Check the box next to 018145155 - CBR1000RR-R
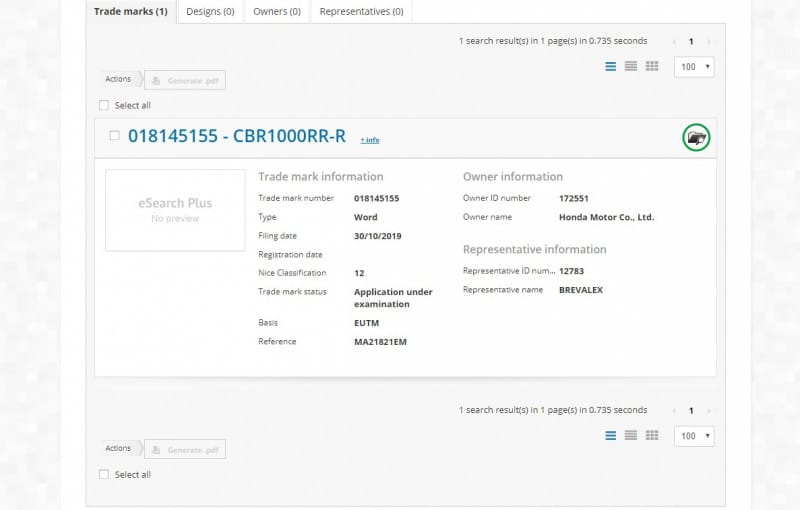Viewport: 800px width, 510px height. (114, 136)
